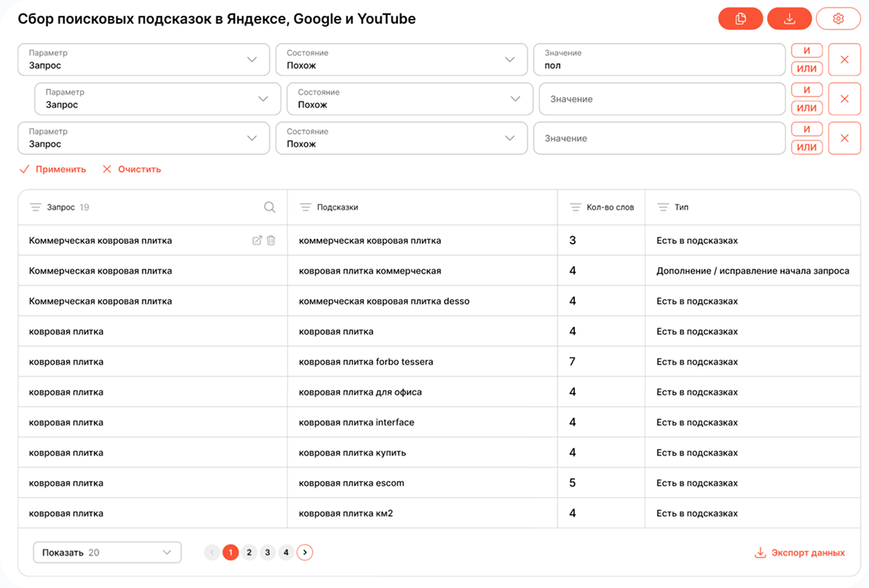Screen dimensions: 869x588
Task: Click previous page arrow in pagination
Action: (212, 552)
